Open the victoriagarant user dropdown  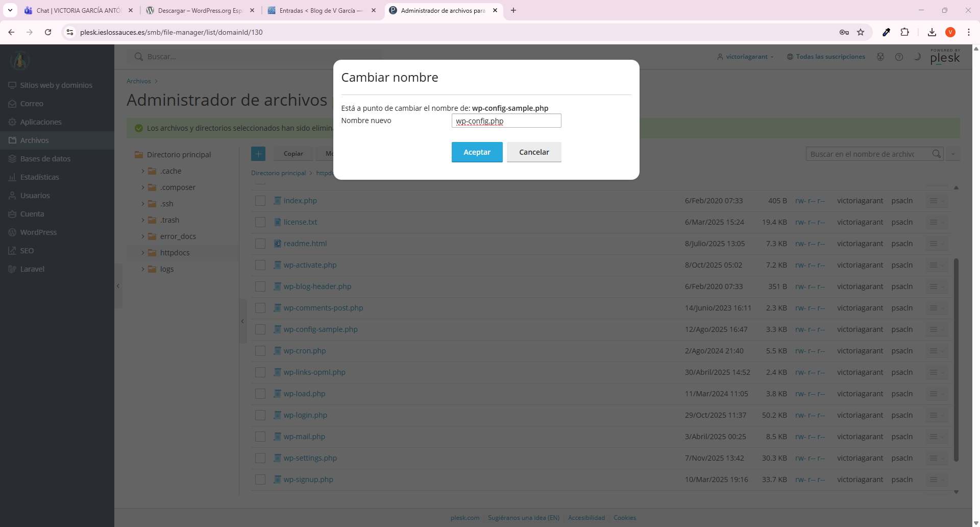tap(746, 57)
